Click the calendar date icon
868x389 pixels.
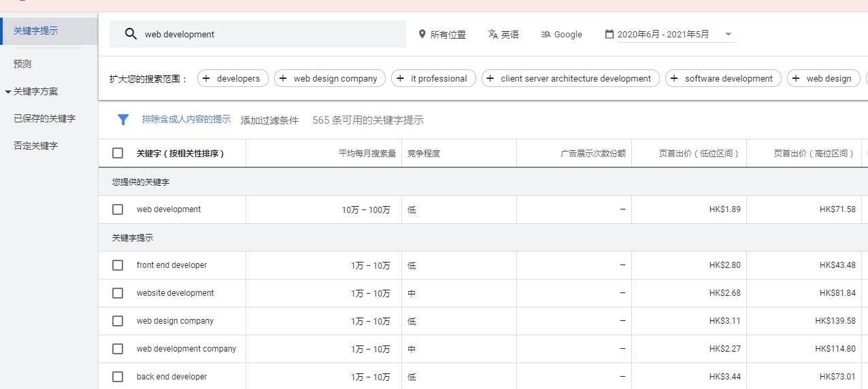(x=609, y=34)
